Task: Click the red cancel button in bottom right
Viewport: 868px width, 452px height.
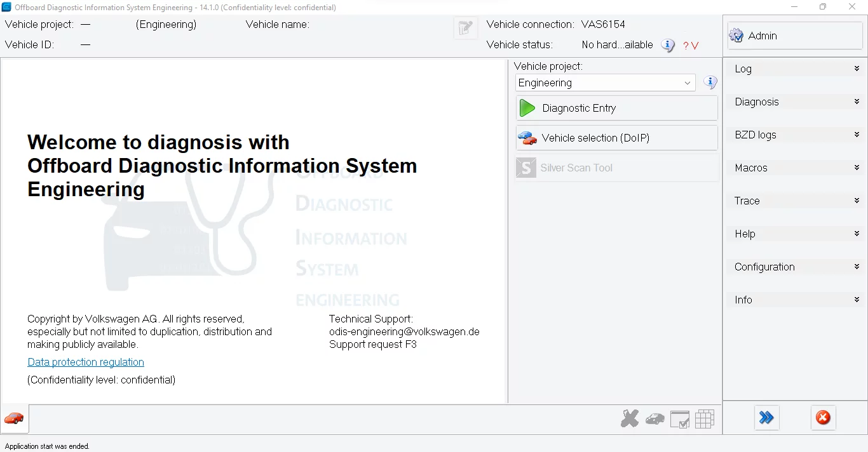Action: pos(823,418)
